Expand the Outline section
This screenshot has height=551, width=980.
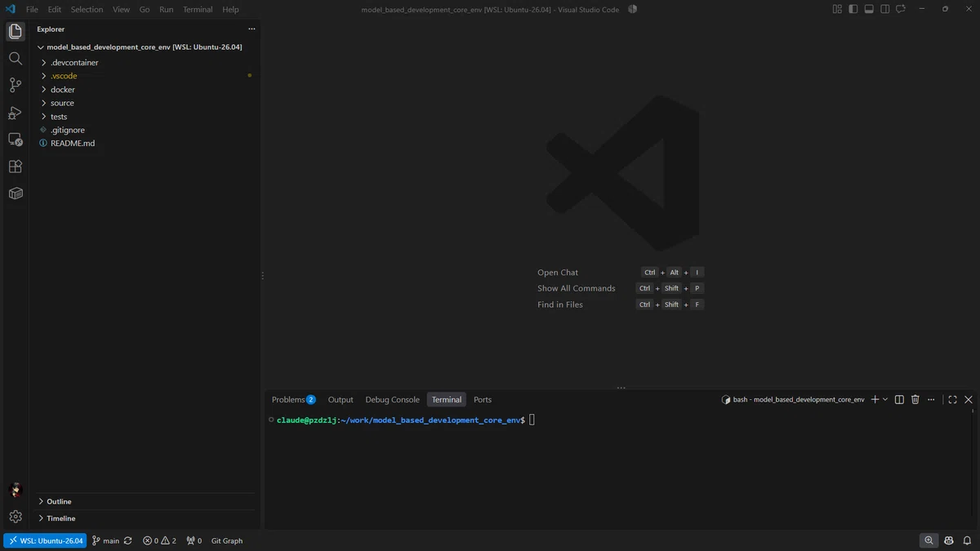point(59,501)
